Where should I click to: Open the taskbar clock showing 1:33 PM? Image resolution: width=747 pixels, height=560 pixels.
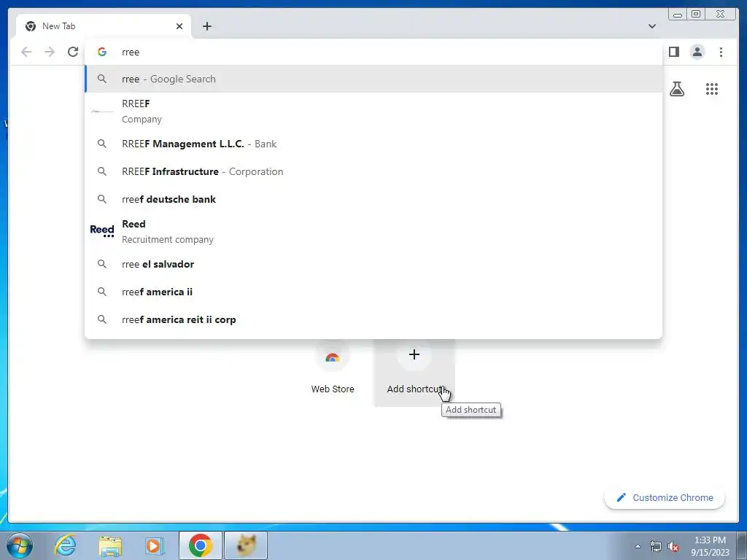coord(710,546)
